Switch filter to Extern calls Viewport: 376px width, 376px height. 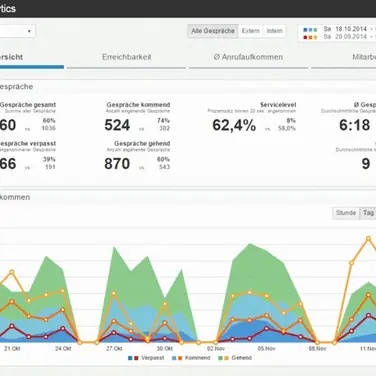(251, 31)
